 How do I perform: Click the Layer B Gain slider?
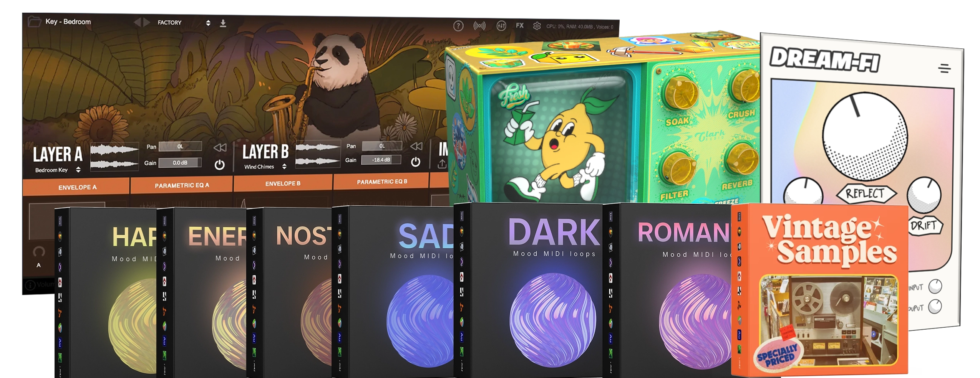coord(381,160)
